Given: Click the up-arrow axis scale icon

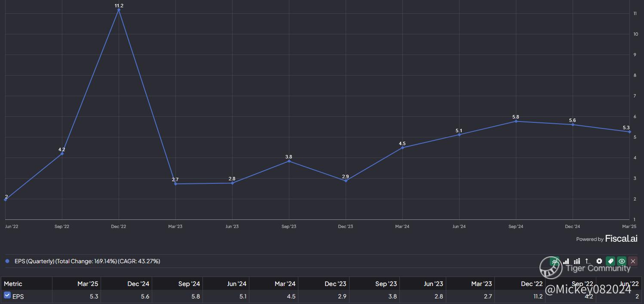Looking at the screenshot, I should tap(588, 261).
